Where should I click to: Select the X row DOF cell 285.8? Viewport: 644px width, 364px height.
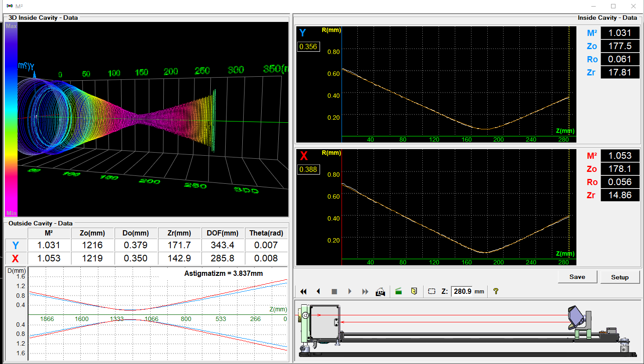[223, 258]
